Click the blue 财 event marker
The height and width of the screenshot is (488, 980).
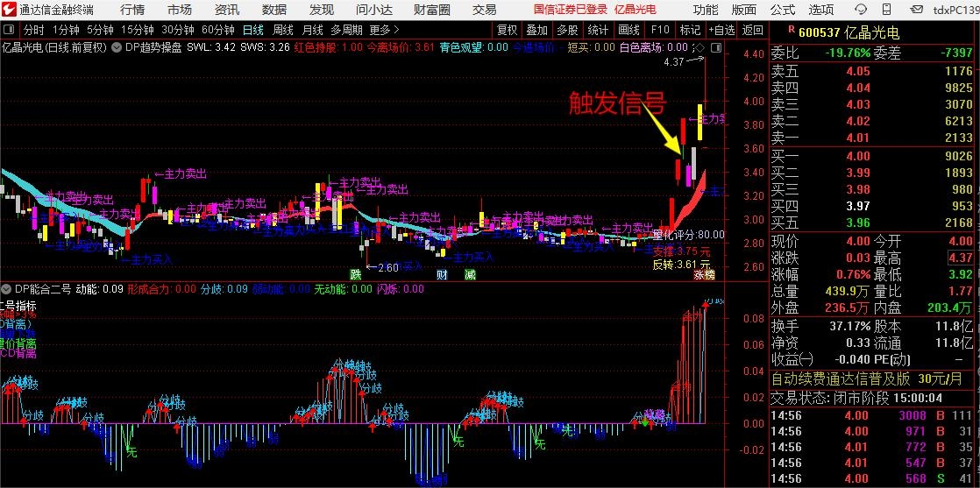[442, 274]
